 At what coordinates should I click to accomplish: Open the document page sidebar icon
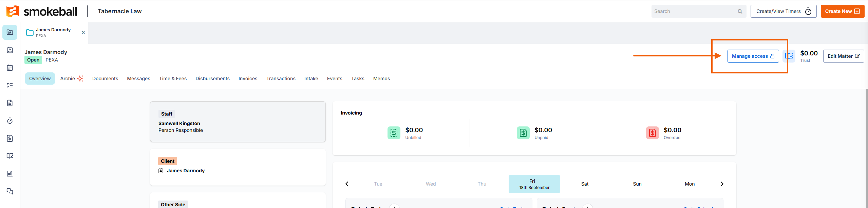click(10, 103)
